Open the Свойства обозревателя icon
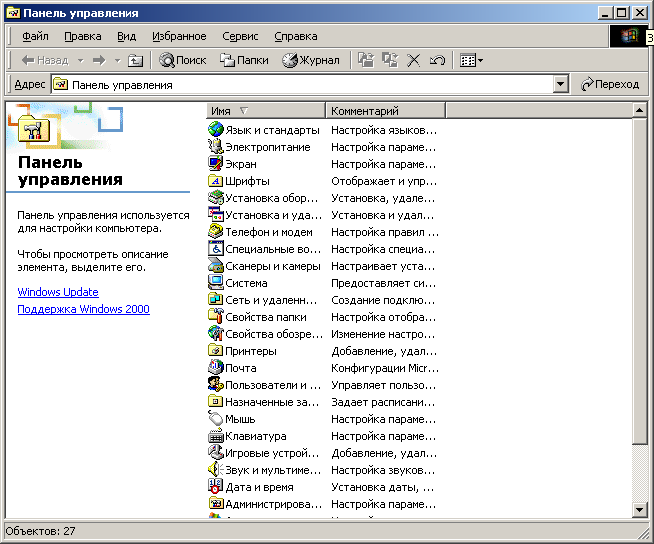Screen dimensions: 654x544 pos(216,334)
